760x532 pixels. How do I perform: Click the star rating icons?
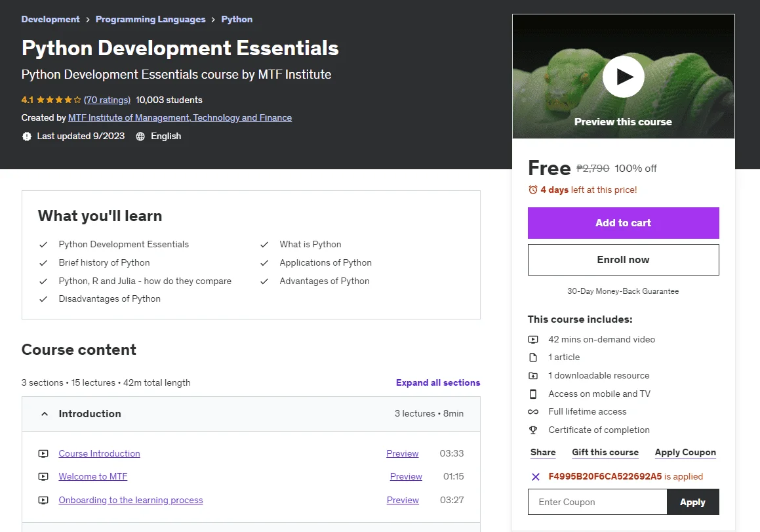pyautogui.click(x=58, y=100)
